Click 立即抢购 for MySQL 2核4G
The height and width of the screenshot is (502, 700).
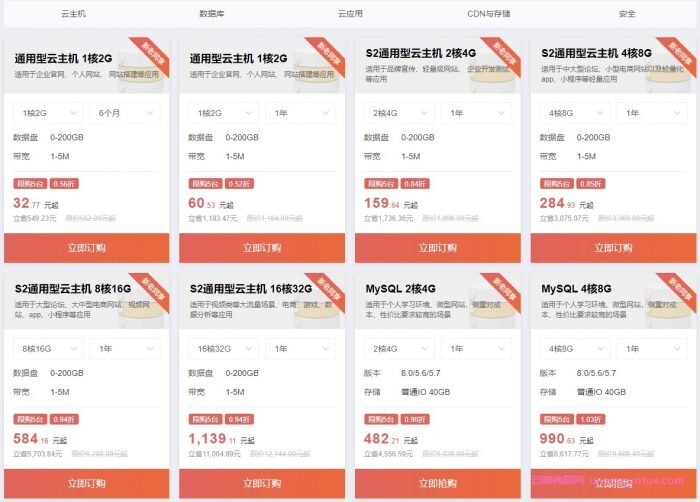[x=438, y=483]
